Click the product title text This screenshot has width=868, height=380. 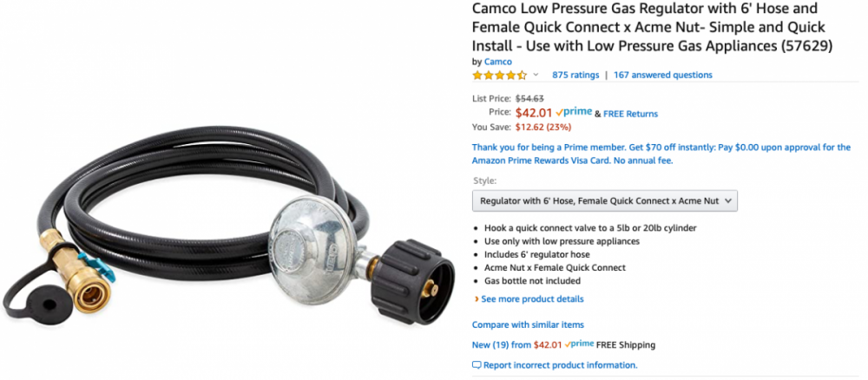click(652, 27)
